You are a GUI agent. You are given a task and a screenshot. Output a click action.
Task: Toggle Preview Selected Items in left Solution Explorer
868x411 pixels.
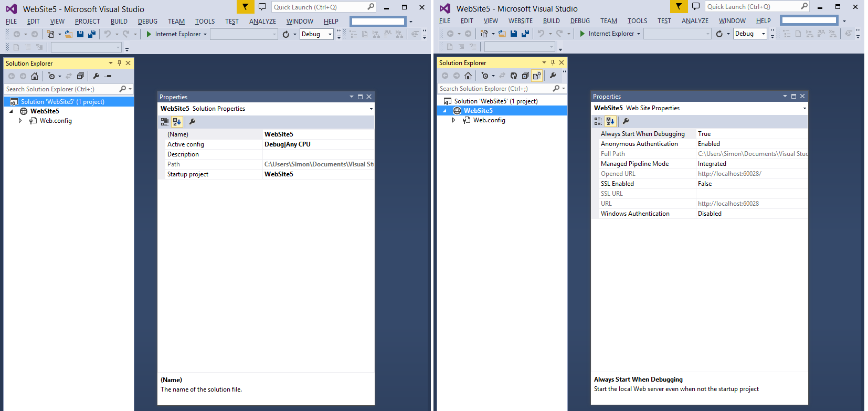(x=108, y=76)
